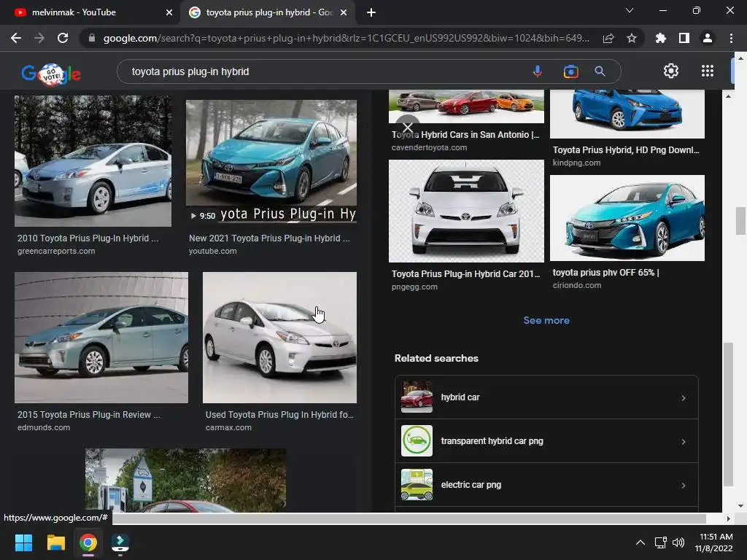This screenshot has width=747, height=560.
Task: Open the 2015 Toyota Prius Plug-in Review image
Action: point(101,337)
